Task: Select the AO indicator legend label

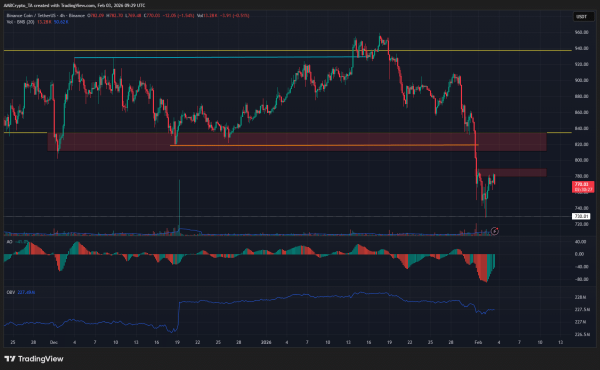Action: [10, 242]
